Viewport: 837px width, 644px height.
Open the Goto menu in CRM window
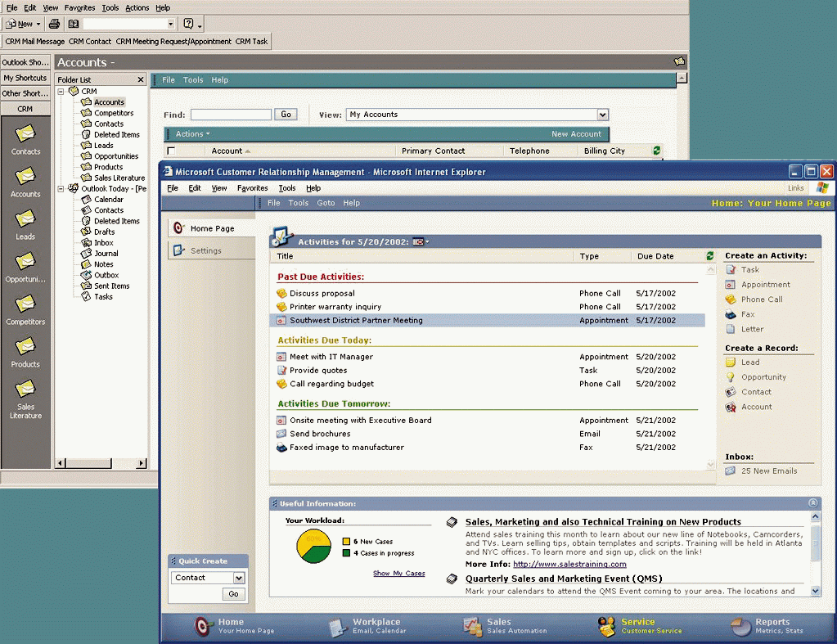coord(326,203)
